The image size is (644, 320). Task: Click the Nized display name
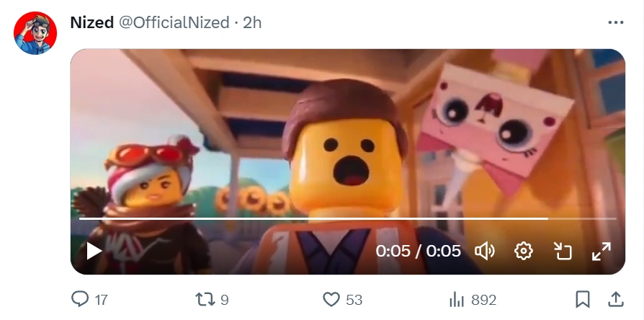coord(92,22)
